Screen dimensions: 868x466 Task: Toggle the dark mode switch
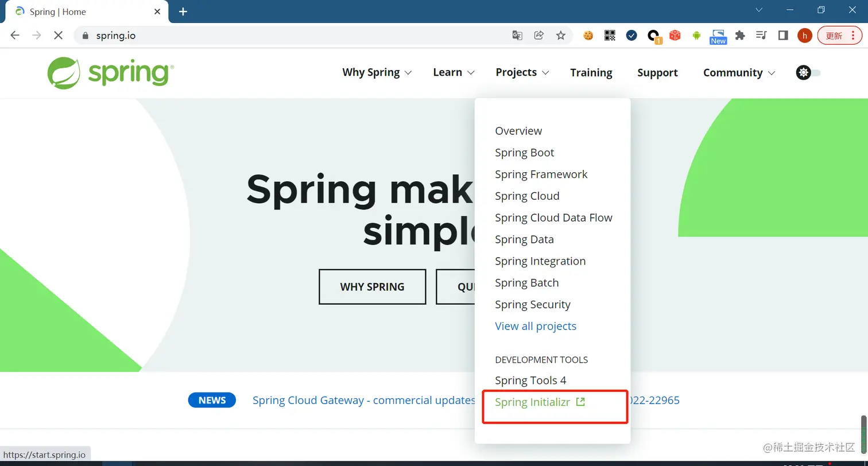tap(808, 73)
